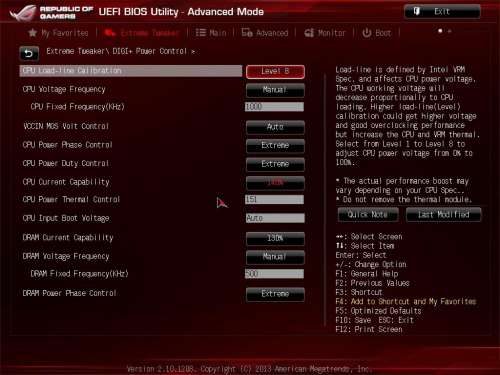
Task: Click the Extreme Tweaker tab icon
Action: 110,33
